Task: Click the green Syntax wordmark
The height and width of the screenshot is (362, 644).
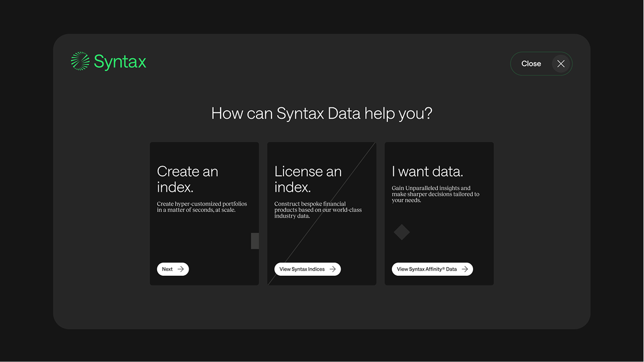Action: click(120, 62)
